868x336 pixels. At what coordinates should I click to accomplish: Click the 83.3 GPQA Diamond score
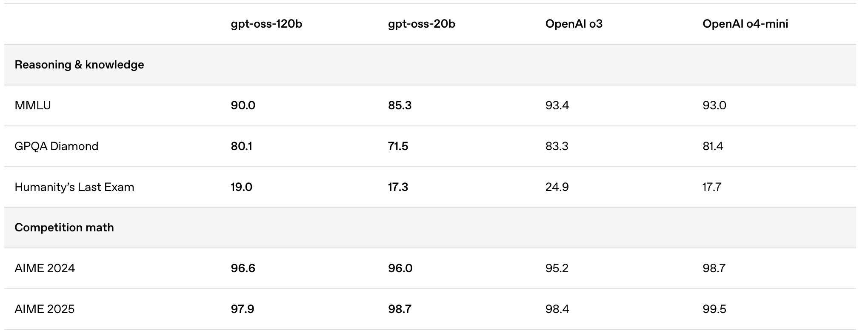tap(557, 146)
